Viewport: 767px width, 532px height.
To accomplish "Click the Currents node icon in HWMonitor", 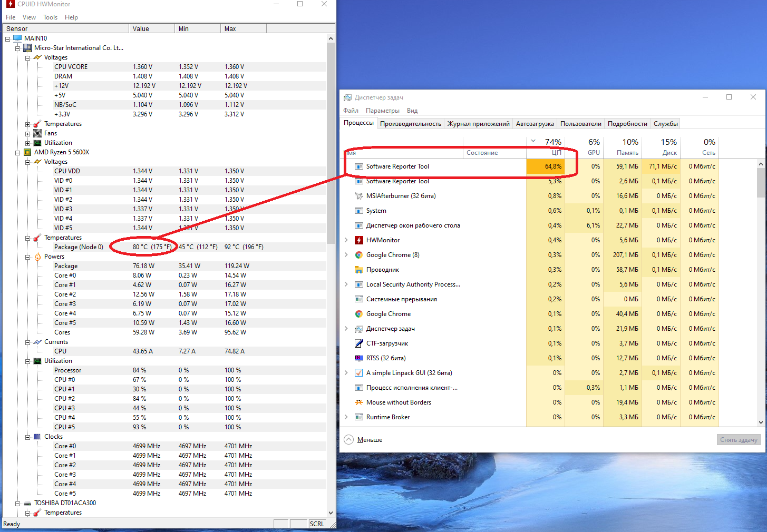I will (x=37, y=342).
